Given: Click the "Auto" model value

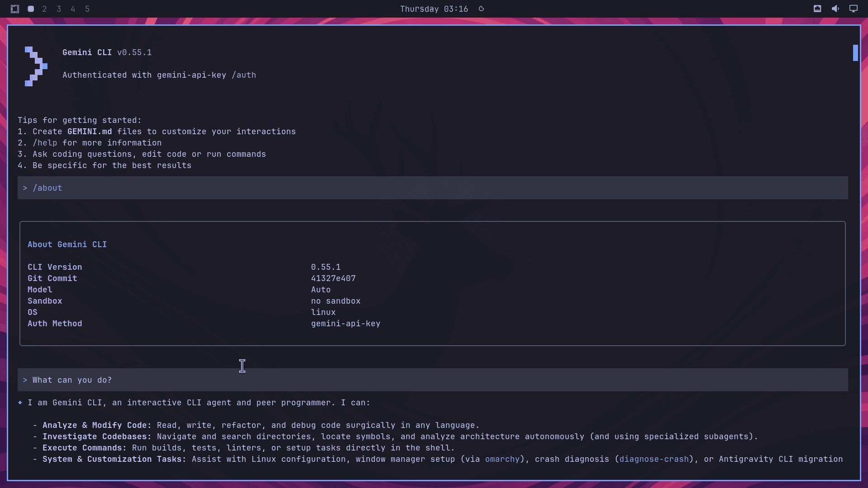Looking at the screenshot, I should click(x=321, y=290).
